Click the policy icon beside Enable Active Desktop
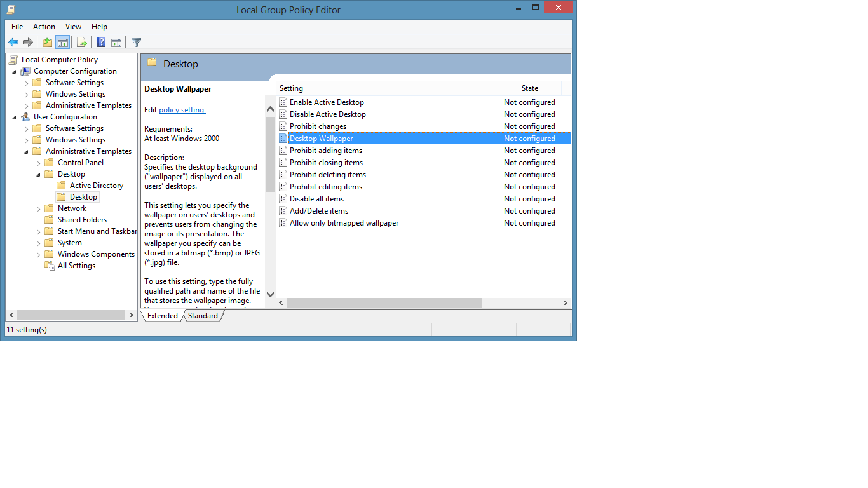 coord(283,102)
